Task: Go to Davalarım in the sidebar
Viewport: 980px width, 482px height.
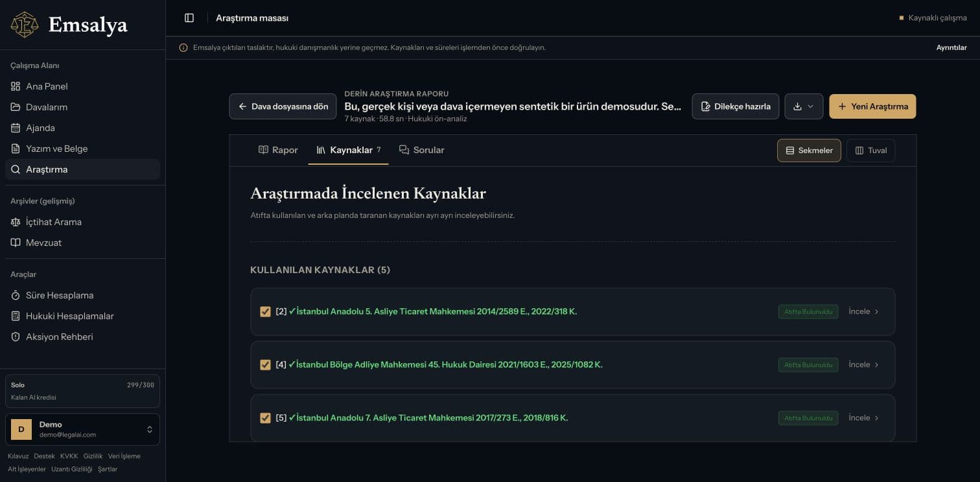Action: point(82,107)
